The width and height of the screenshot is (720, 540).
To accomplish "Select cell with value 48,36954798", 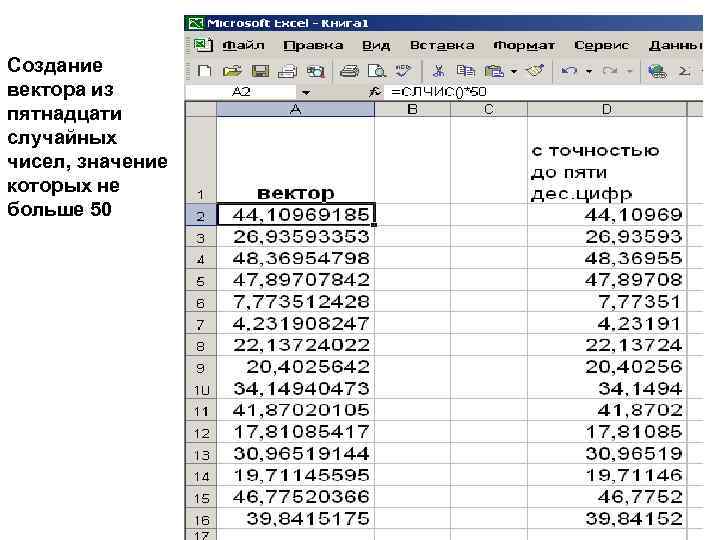I will tap(296, 258).
